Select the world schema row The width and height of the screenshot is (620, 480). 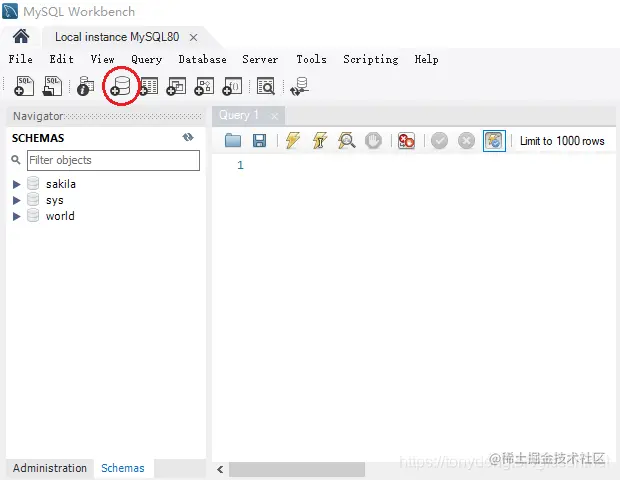[x=60, y=216]
